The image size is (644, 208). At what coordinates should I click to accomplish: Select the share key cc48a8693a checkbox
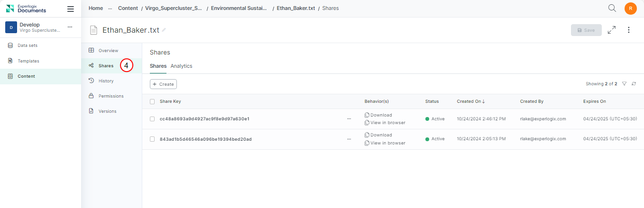[152, 119]
